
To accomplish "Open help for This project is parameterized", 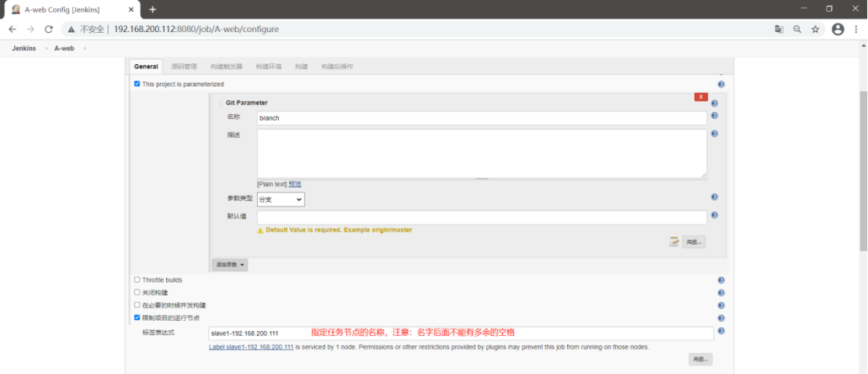I will point(722,85).
